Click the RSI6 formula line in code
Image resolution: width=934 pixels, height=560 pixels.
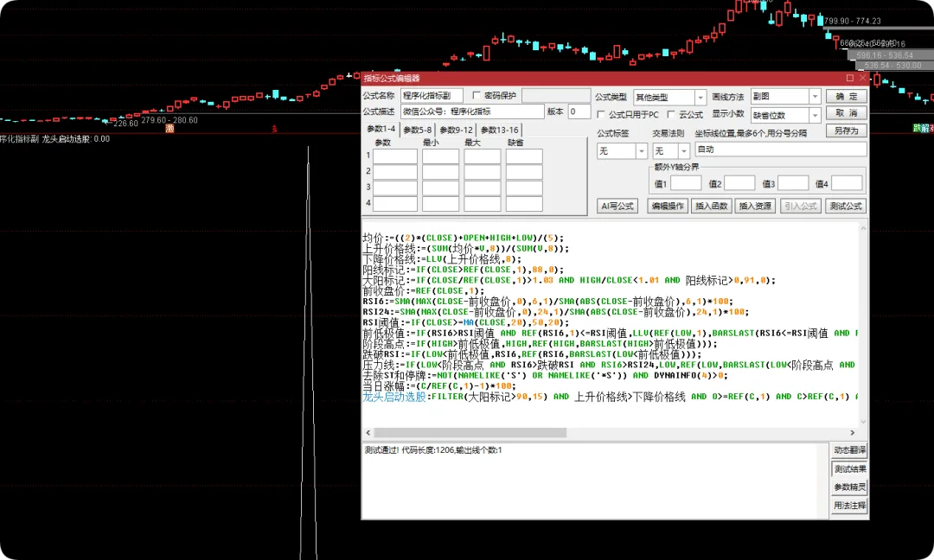click(x=548, y=302)
